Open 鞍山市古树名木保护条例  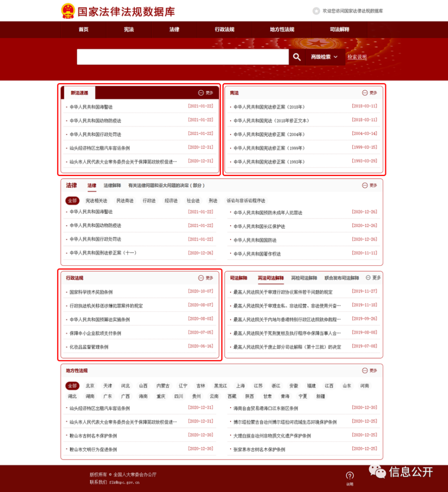(x=93, y=436)
